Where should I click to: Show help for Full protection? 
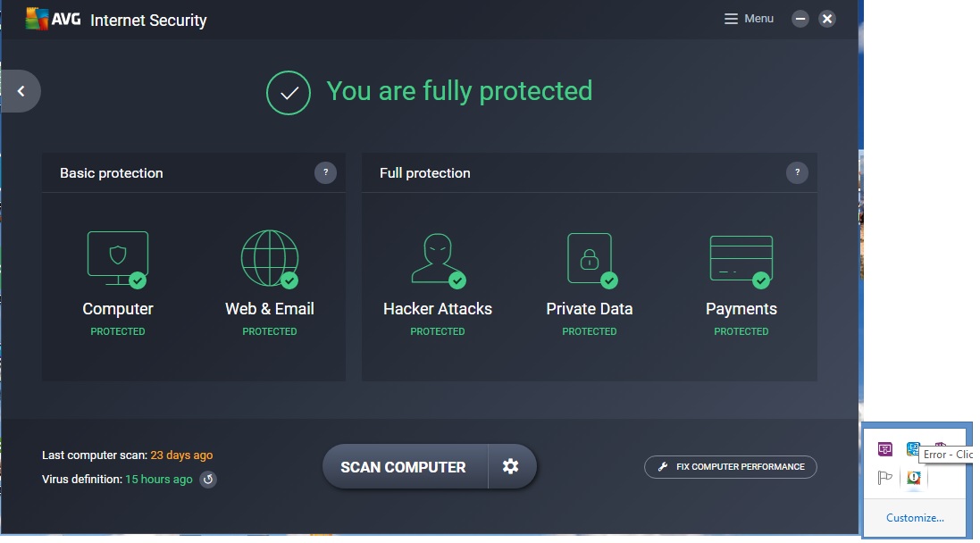[x=797, y=172]
